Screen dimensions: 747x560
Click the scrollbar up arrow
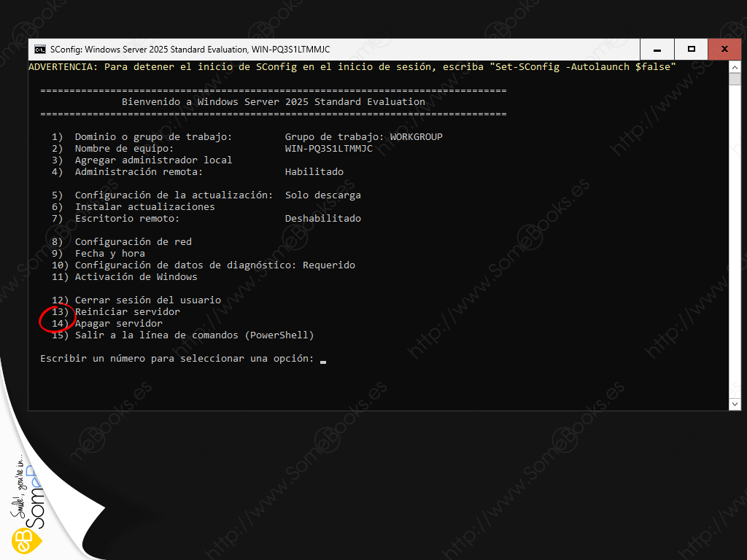tap(735, 67)
